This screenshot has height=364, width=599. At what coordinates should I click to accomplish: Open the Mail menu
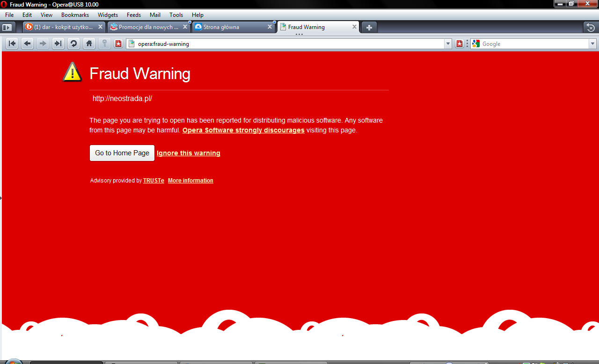(x=155, y=15)
